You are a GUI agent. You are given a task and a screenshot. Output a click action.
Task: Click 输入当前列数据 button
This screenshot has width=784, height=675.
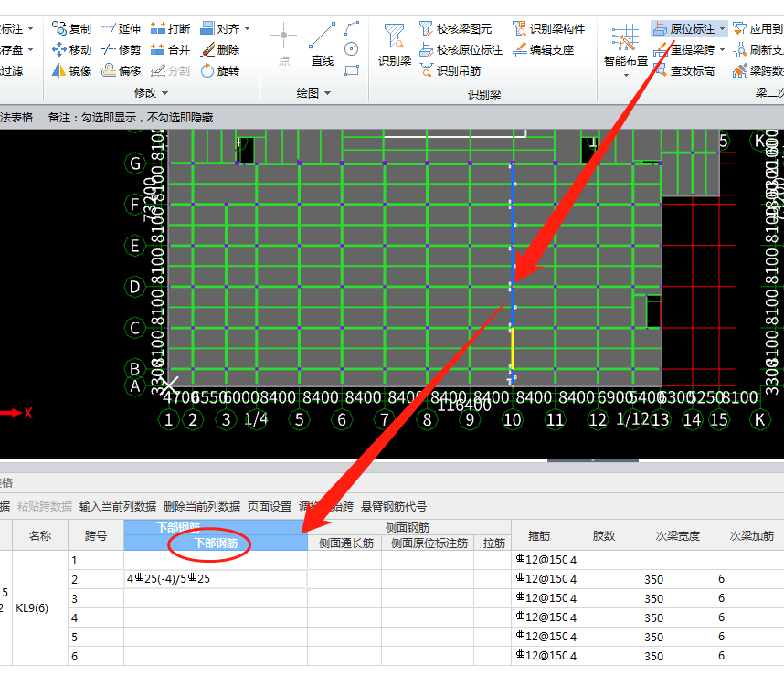point(118,507)
